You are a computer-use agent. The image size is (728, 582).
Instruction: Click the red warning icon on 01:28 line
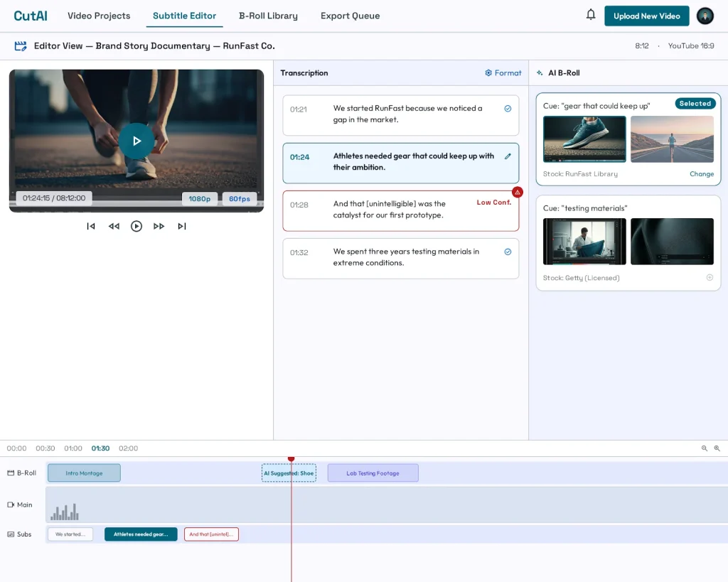(518, 192)
